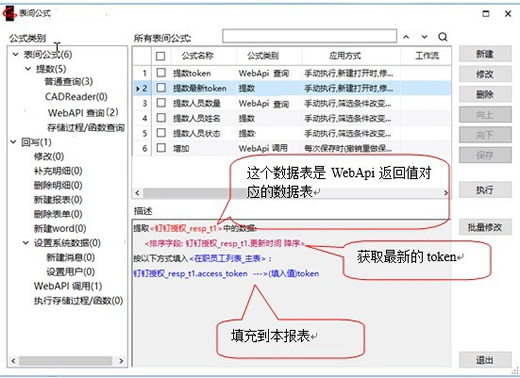Collapse the 回写(1) tree node
The width and height of the screenshot is (520, 378).
(x=13, y=142)
